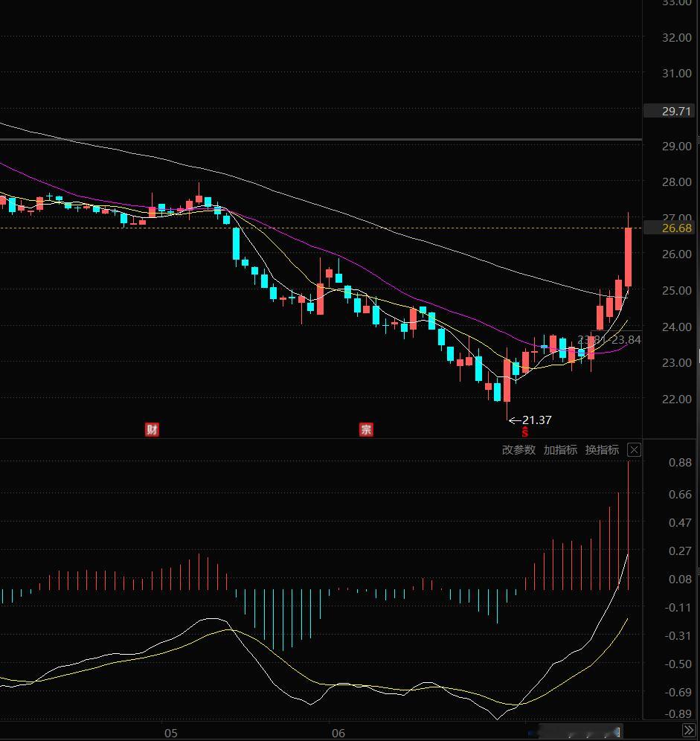
Task: Click the red 宗 block trade marker
Action: [x=366, y=429]
